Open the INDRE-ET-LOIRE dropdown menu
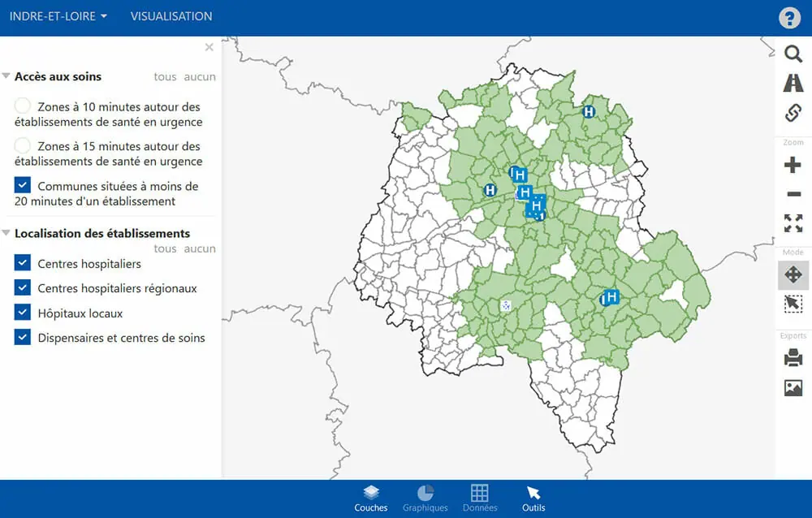This screenshot has height=518, width=812. [58, 16]
